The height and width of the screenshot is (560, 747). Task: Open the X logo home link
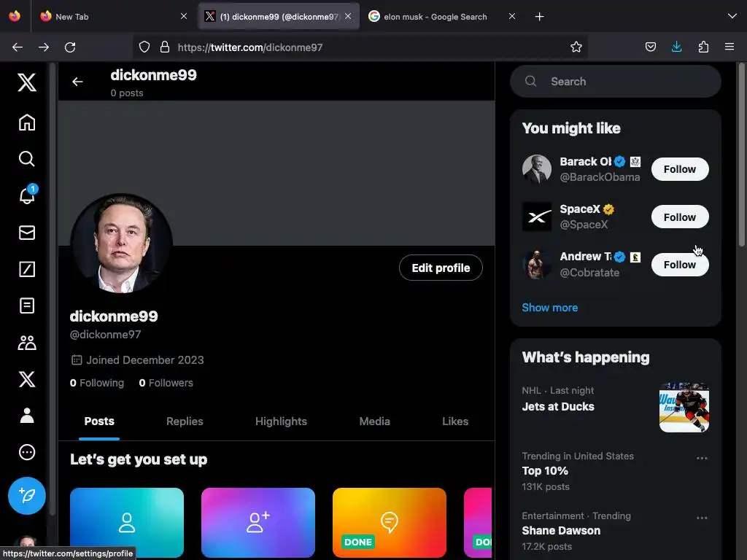(27, 82)
